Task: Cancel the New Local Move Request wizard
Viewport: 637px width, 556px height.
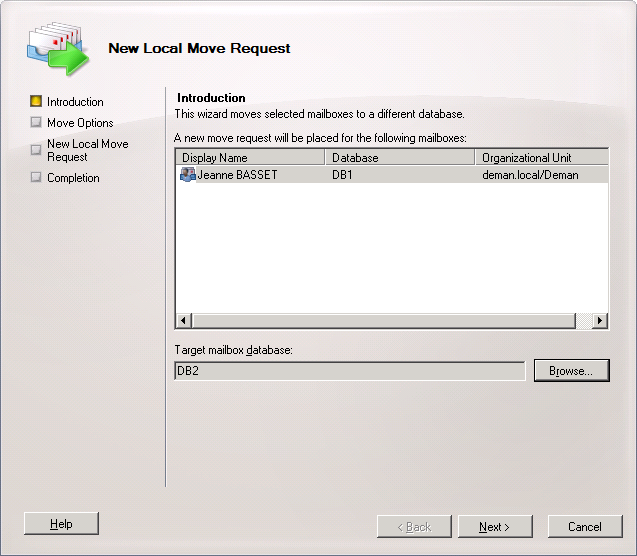Action: click(585, 526)
